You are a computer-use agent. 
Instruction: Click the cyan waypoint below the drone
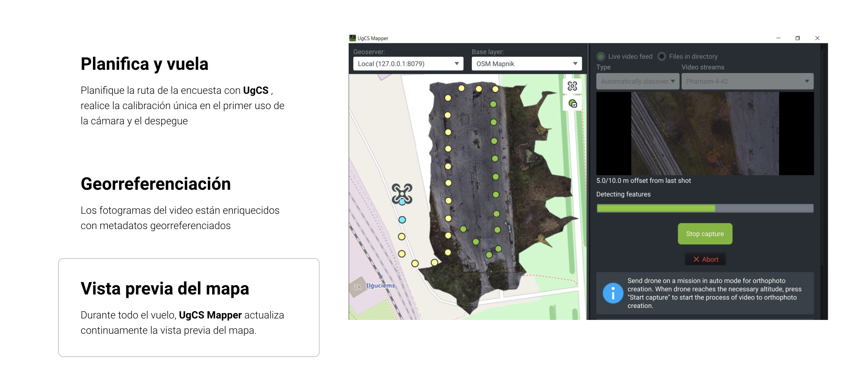pos(402,220)
